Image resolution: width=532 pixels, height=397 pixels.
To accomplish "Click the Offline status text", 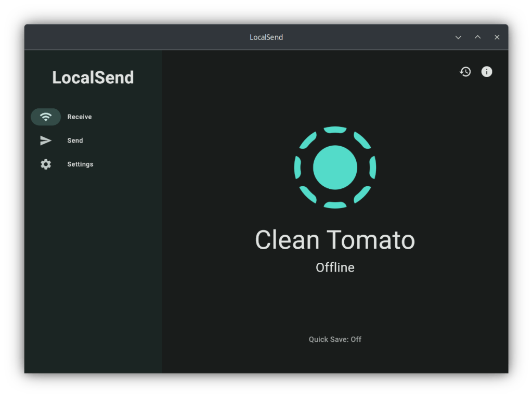I will coord(335,267).
